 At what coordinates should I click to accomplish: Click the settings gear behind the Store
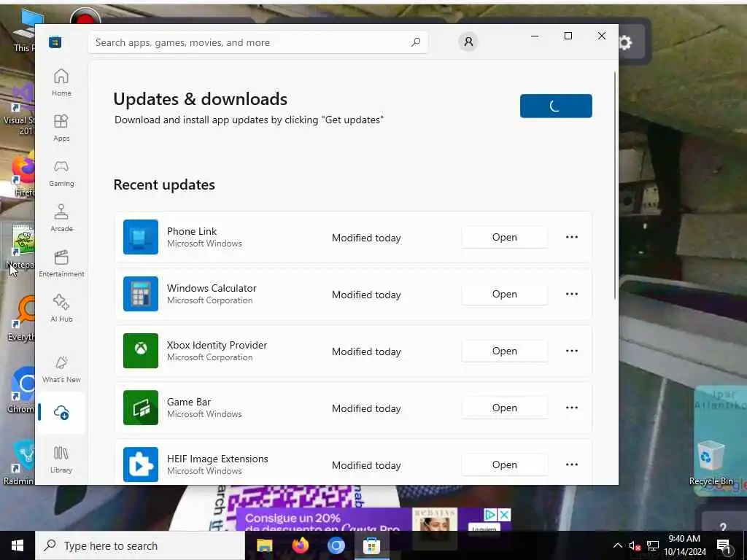tap(624, 42)
